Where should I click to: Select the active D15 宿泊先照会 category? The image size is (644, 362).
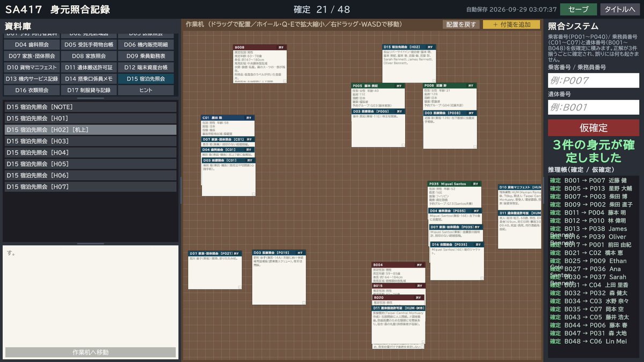pos(145,79)
